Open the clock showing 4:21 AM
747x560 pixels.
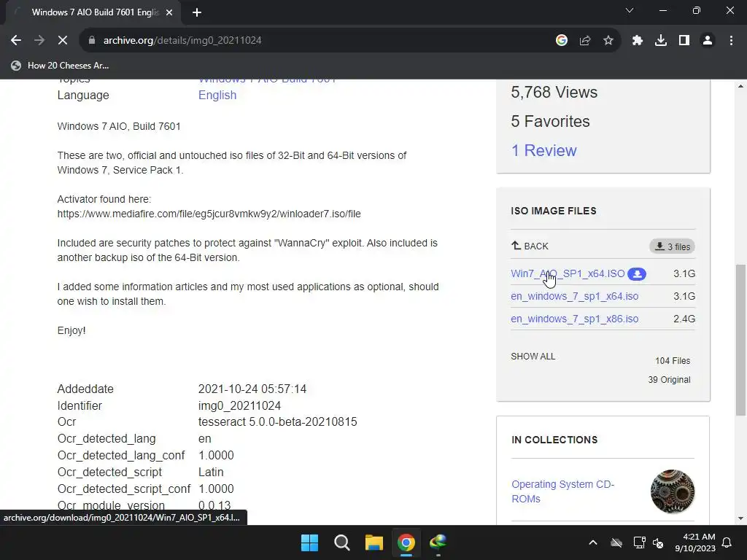click(x=695, y=542)
